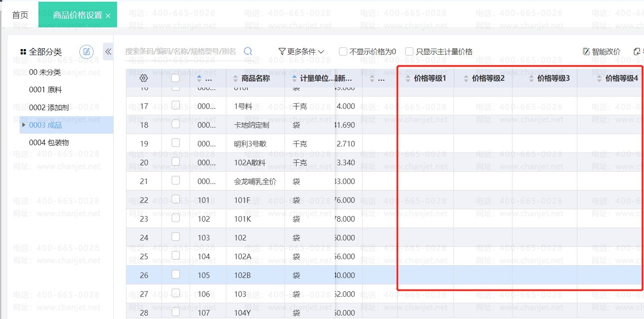The height and width of the screenshot is (319, 644).
Task: Click the 102A散料 product name
Action: click(x=249, y=163)
